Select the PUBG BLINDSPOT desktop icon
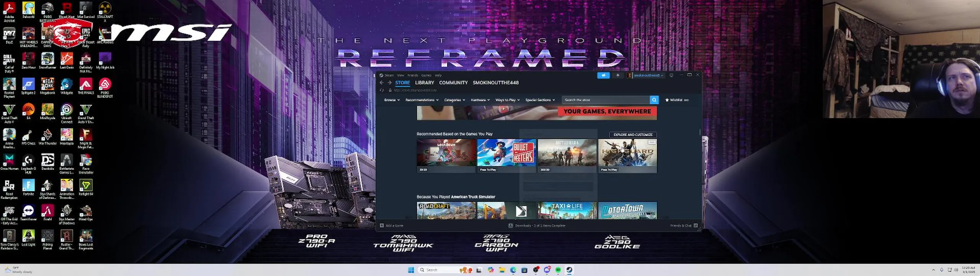The width and height of the screenshot is (980, 276). (105, 88)
